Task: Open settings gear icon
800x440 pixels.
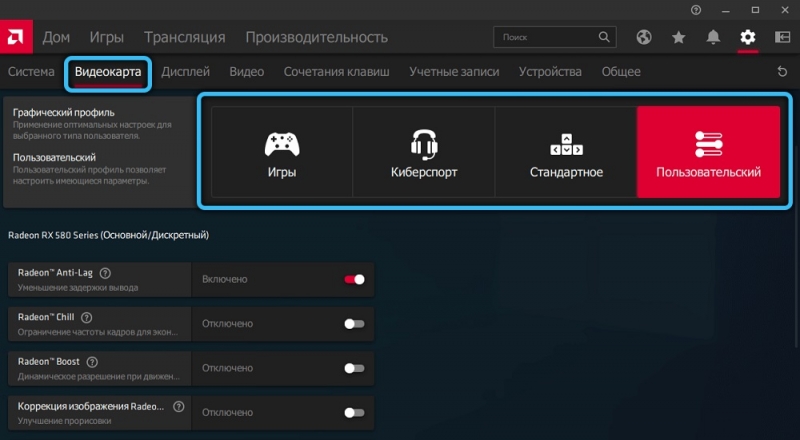Action: [x=747, y=37]
